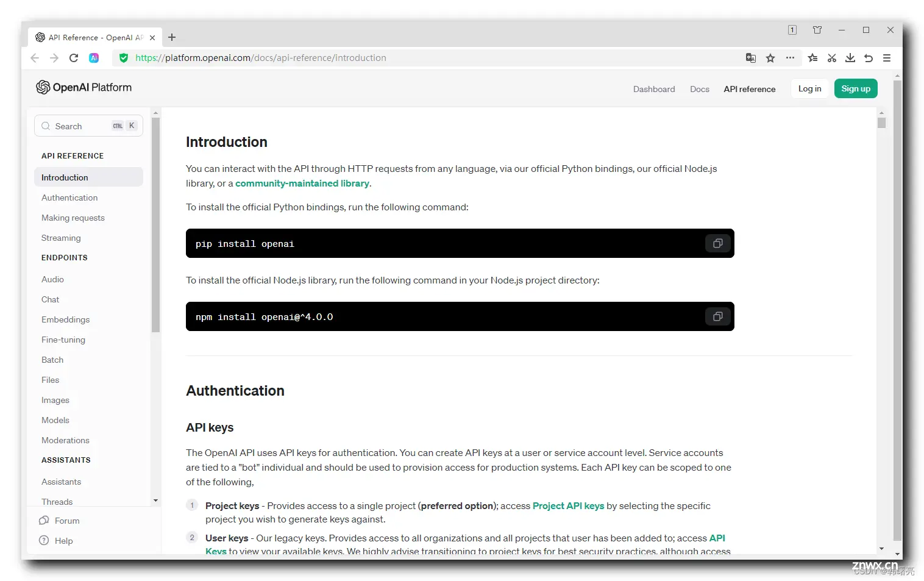924x581 pixels.
Task: Follow the Project API keys link
Action: tap(568, 506)
